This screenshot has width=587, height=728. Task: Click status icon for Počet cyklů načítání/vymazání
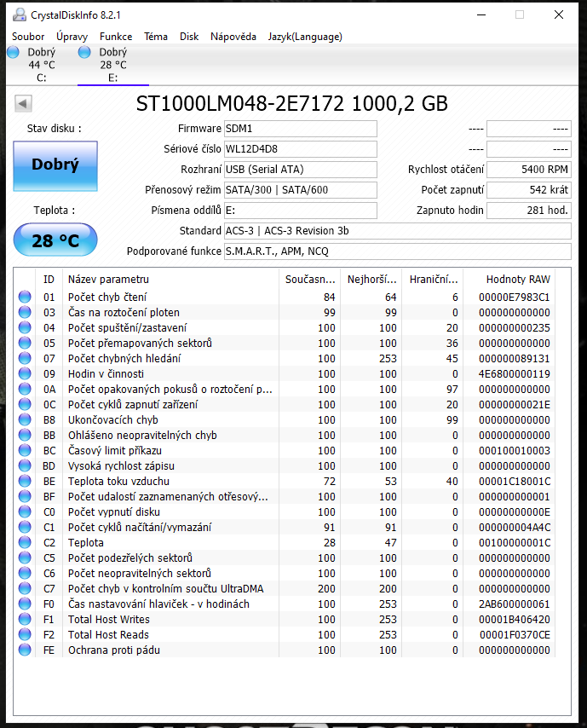click(25, 527)
